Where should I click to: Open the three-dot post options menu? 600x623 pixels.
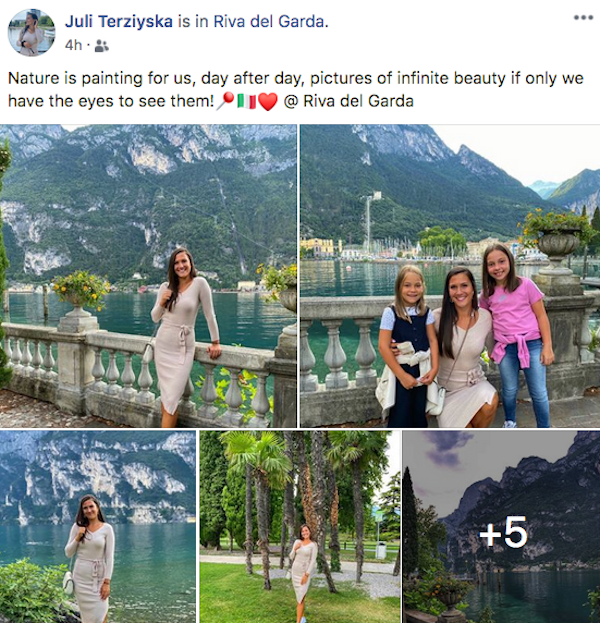pyautogui.click(x=583, y=18)
